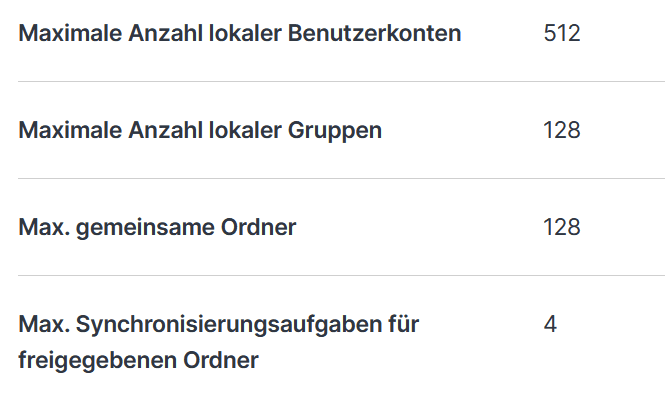Click the word 'Maximale' in the Benutzerkonten row
The width and height of the screenshot is (665, 400).
(70, 33)
